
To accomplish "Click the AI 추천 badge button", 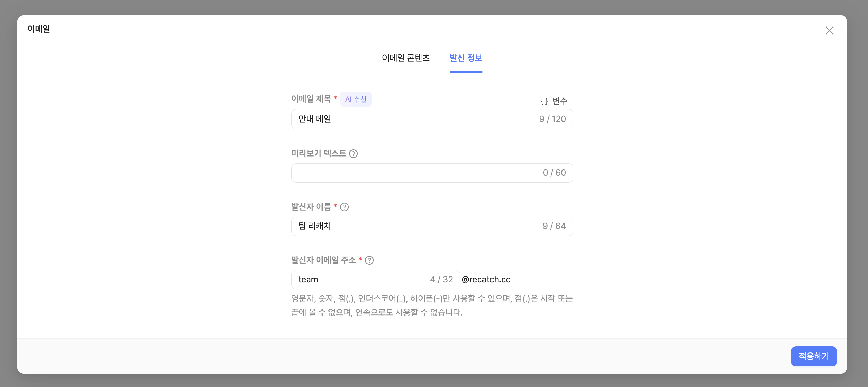I will 356,99.
